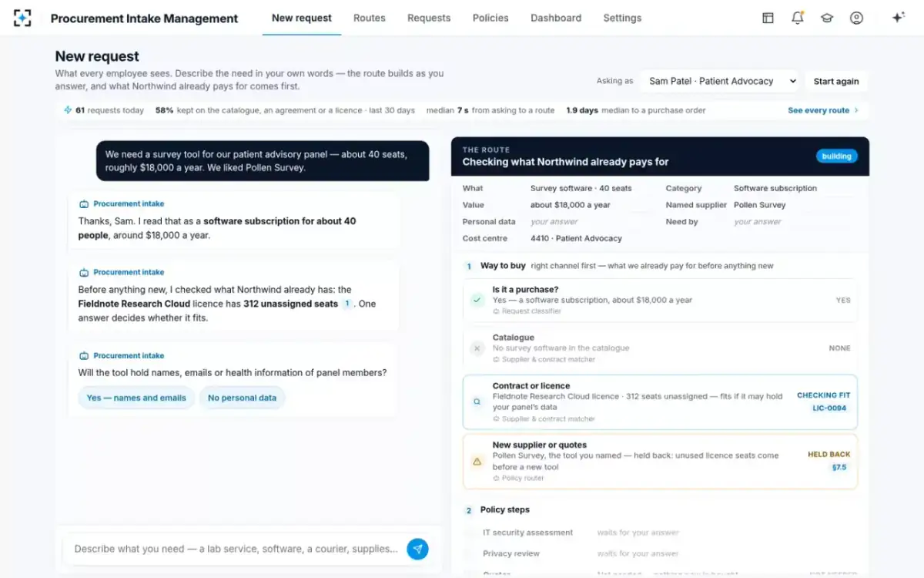This screenshot has height=578, width=924.
Task: Switch to New request tab
Action: [302, 18]
